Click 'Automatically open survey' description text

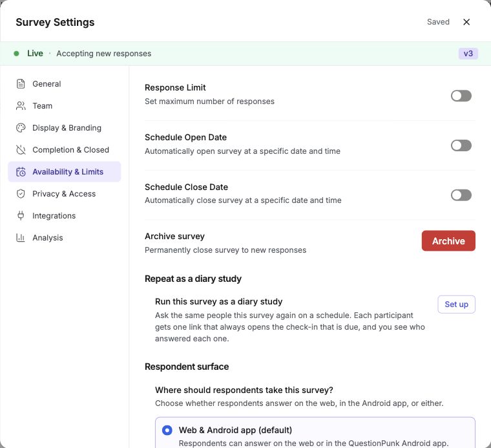(242, 151)
